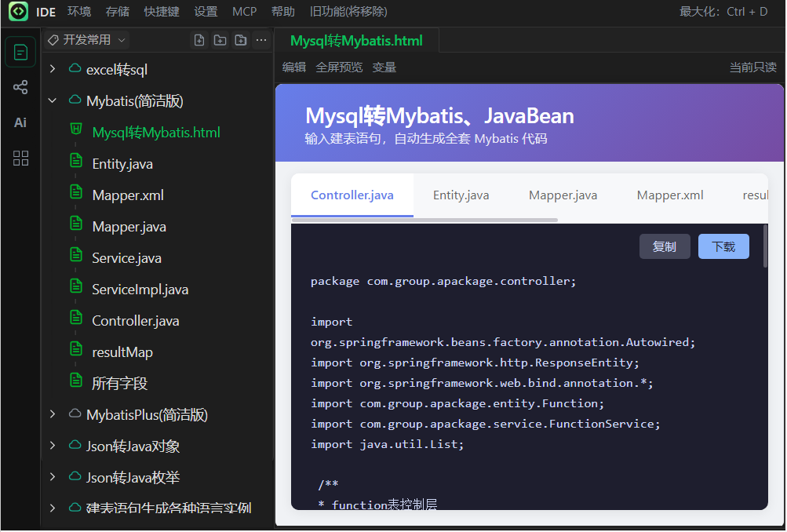This screenshot has width=787, height=532.
Task: Click the package com.group.apackage.controller code line
Action: pos(443,281)
